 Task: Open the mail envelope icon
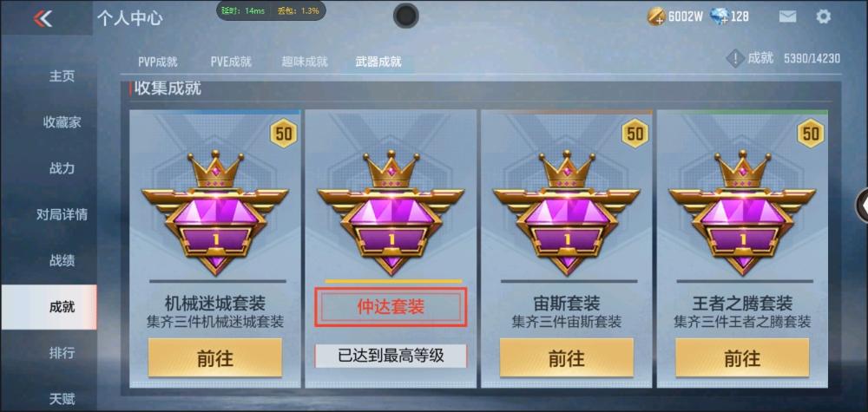tap(787, 16)
